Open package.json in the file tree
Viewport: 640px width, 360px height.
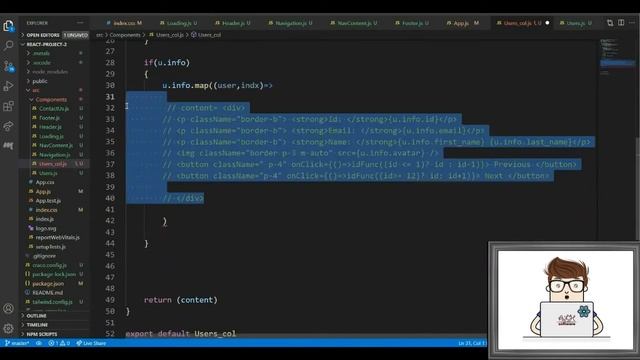48,284
